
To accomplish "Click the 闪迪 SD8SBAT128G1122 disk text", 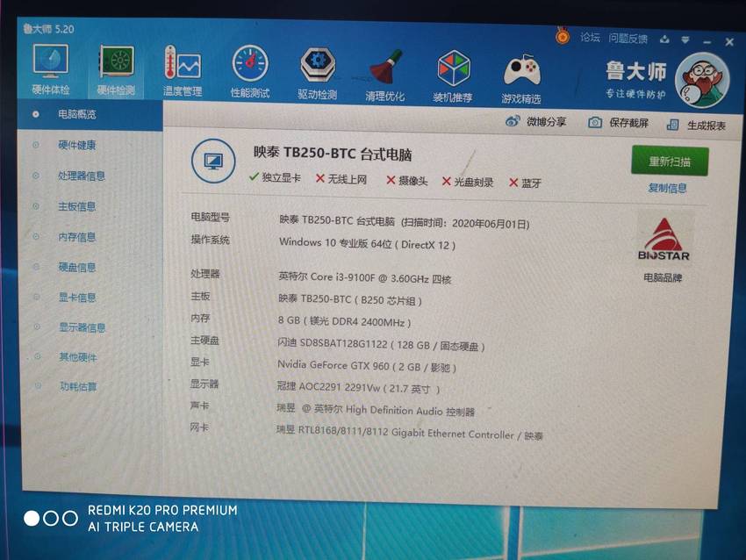I will pos(381,345).
